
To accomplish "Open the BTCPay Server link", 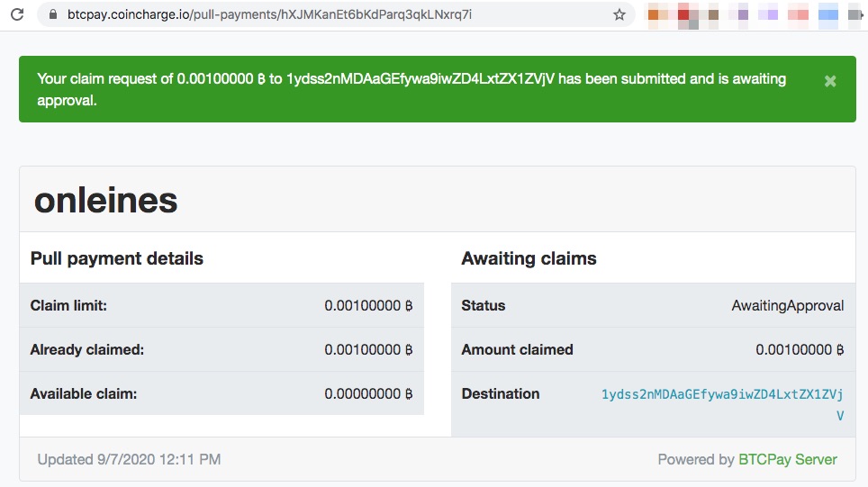I will pyautogui.click(x=788, y=459).
